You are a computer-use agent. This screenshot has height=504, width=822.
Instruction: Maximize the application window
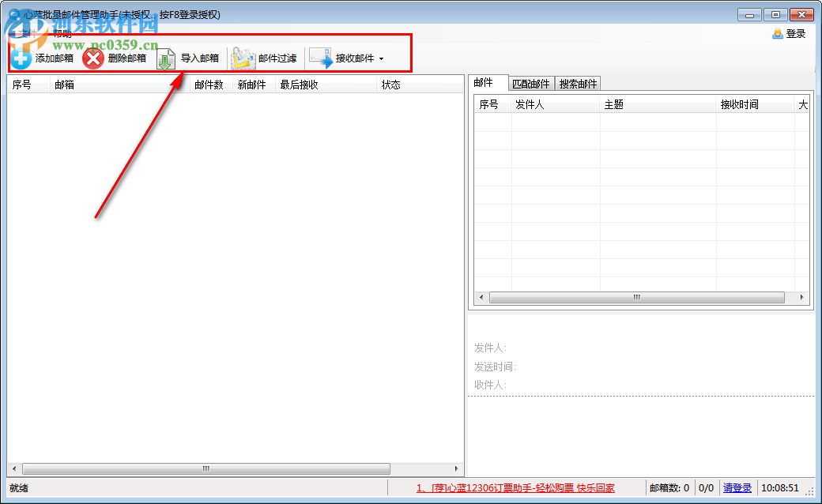click(x=775, y=15)
